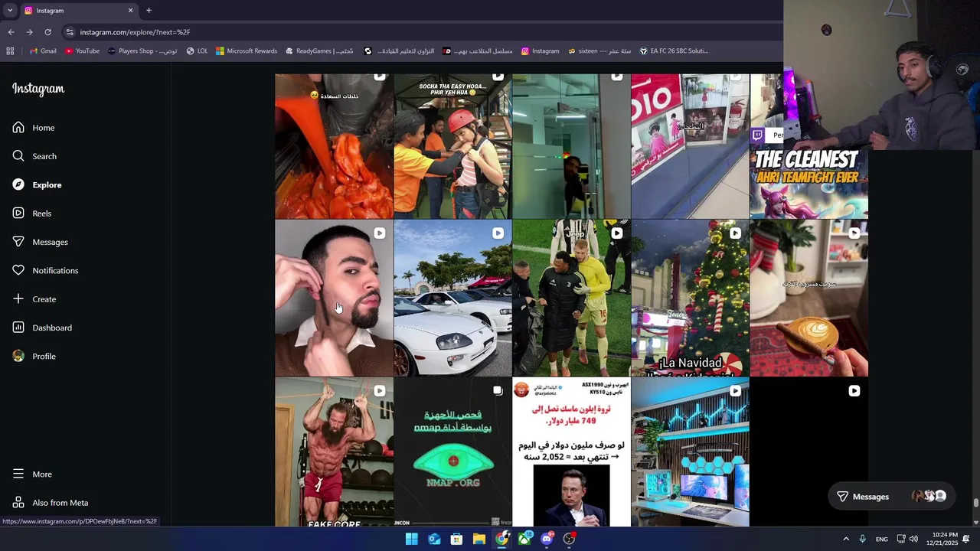
Task: Open the Windows Start menu
Action: [411, 539]
